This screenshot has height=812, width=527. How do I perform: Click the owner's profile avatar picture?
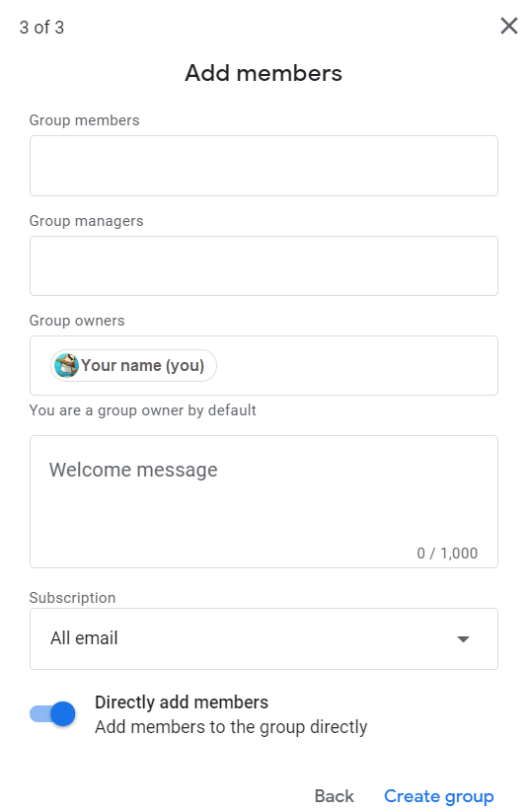(66, 365)
